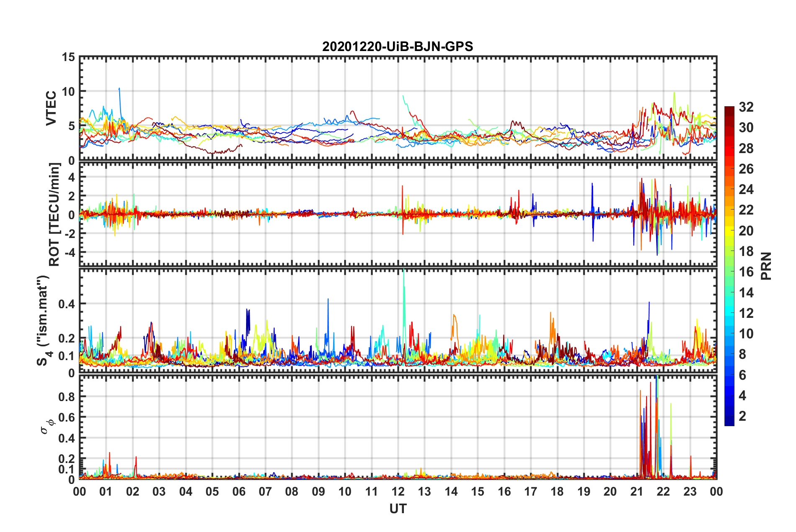Click sigma phi y-tick label 0.6
Screen dimensions: 796x532
(x=67, y=417)
